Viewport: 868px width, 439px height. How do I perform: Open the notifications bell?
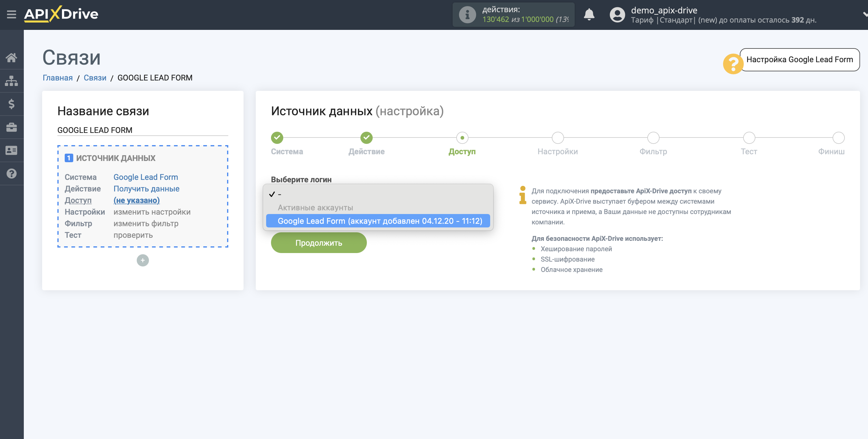tap(589, 14)
